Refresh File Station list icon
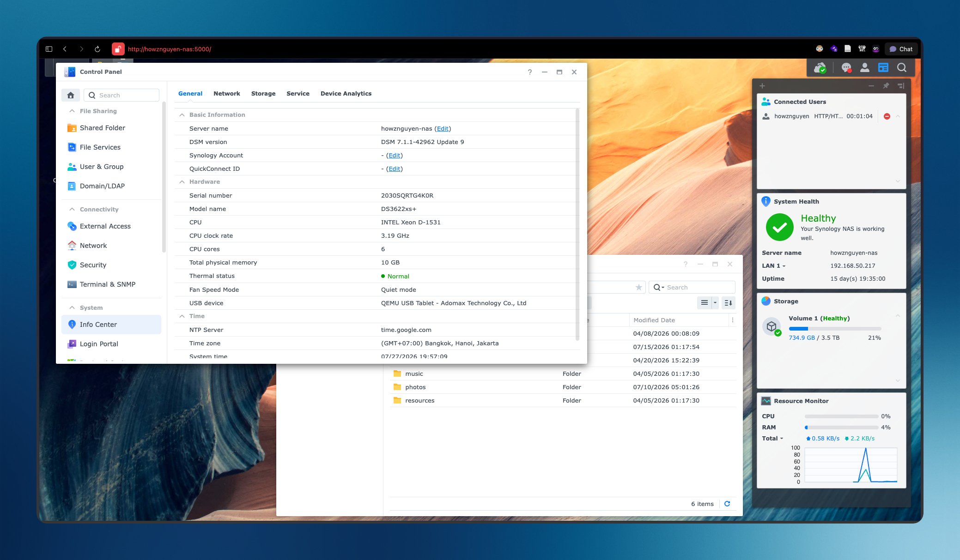This screenshot has height=560, width=960. tap(727, 504)
